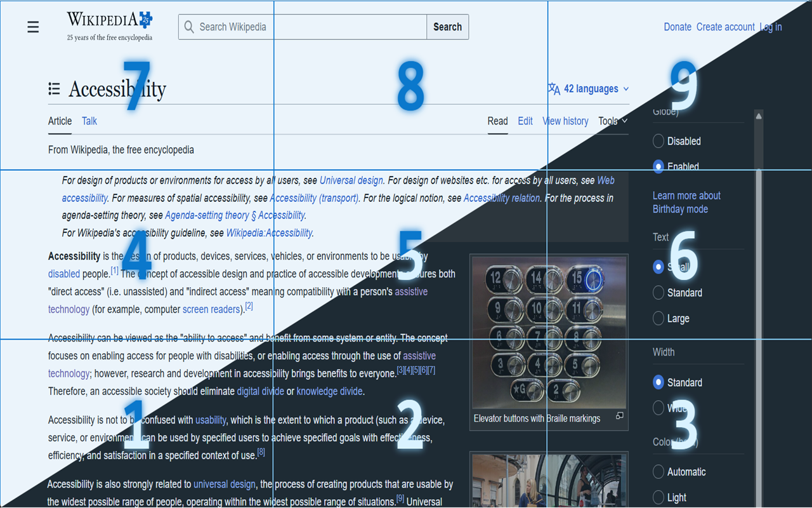Screen dimensions: 812x508
Task: Enlarge the Elevator buttons image via the expand icon
Action: tap(620, 416)
